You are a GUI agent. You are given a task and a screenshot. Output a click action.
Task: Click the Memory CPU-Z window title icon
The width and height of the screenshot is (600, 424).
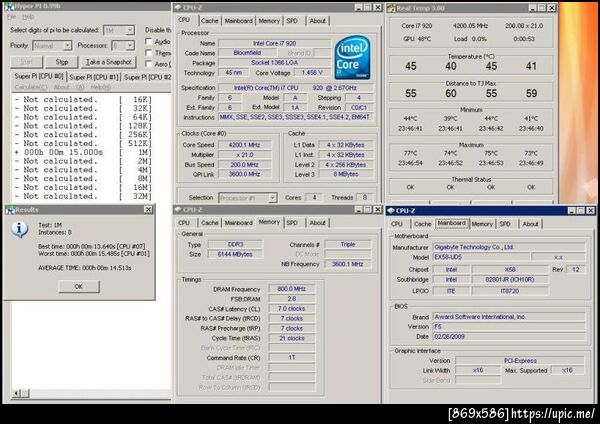[x=178, y=210]
